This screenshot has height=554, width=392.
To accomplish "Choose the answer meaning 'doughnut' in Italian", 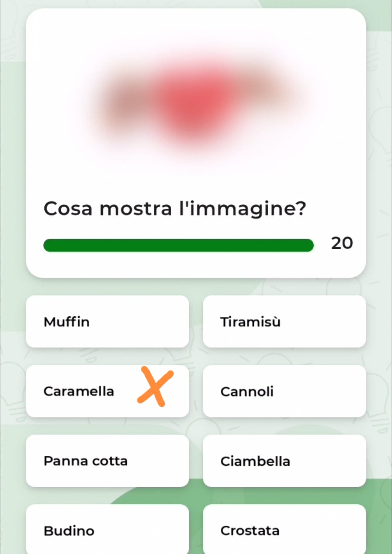I will tap(284, 461).
